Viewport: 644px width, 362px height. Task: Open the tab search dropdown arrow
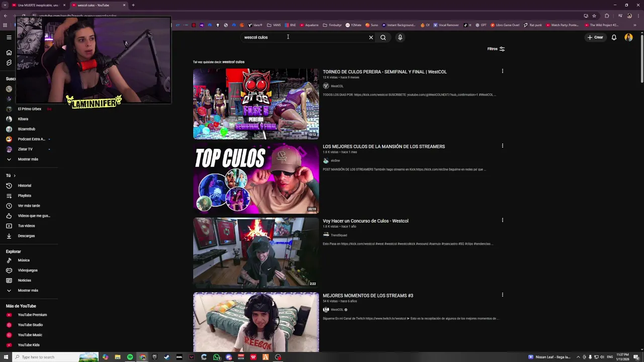(x=5, y=5)
